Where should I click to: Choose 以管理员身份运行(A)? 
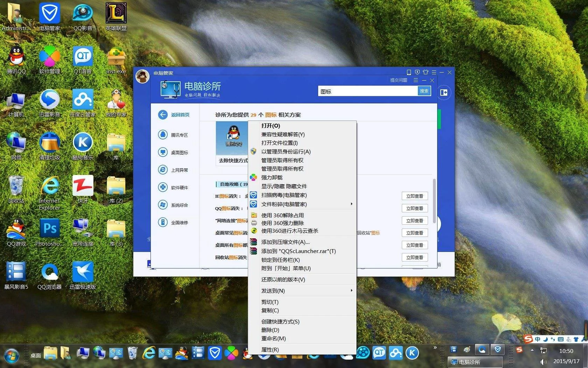[302, 152]
